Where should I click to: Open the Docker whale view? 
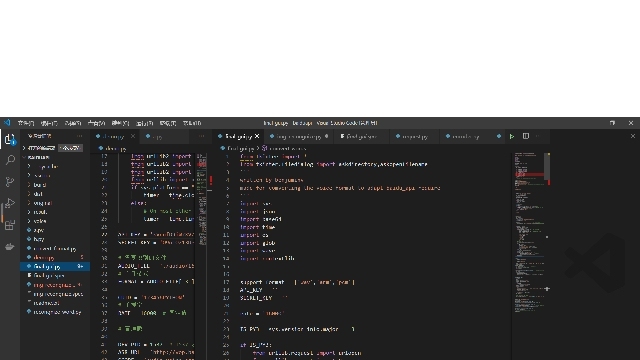coord(10,247)
